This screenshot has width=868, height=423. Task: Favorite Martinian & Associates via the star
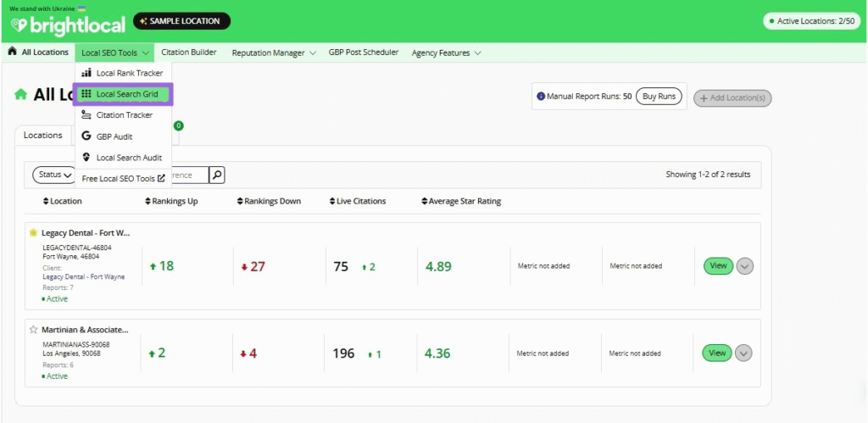click(x=33, y=330)
